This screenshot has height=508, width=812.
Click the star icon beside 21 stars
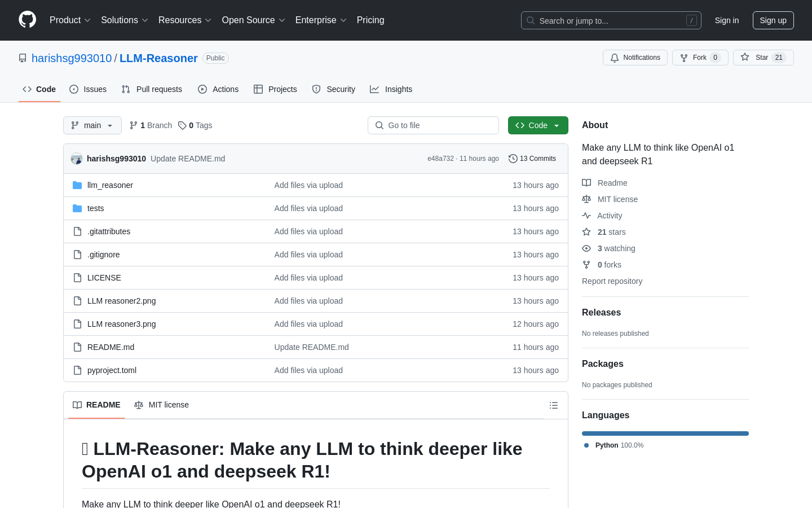point(586,232)
